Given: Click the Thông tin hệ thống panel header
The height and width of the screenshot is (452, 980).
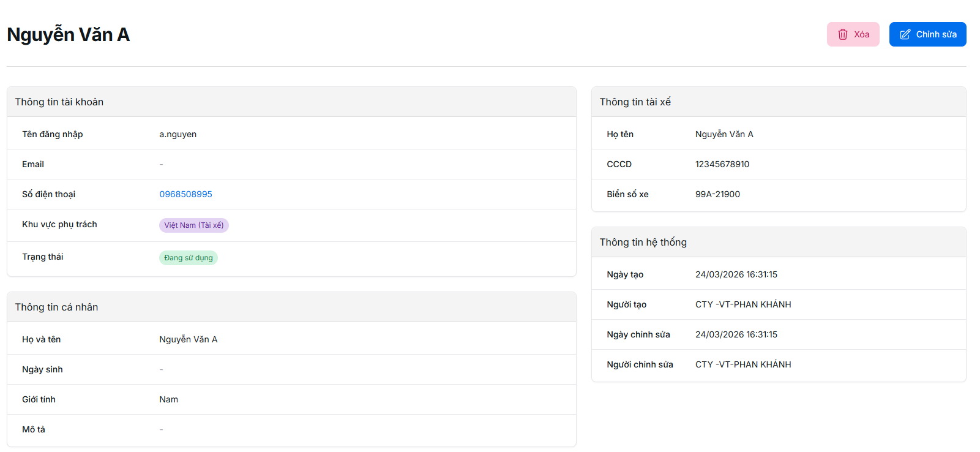Looking at the screenshot, I should (x=643, y=242).
